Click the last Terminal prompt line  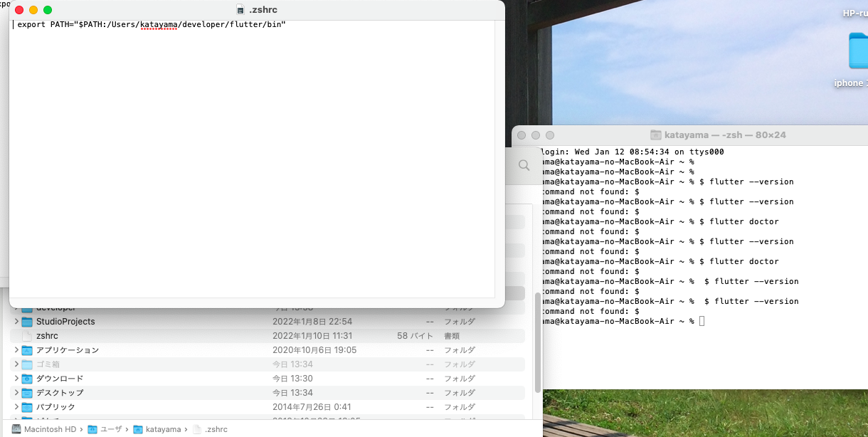pos(623,322)
